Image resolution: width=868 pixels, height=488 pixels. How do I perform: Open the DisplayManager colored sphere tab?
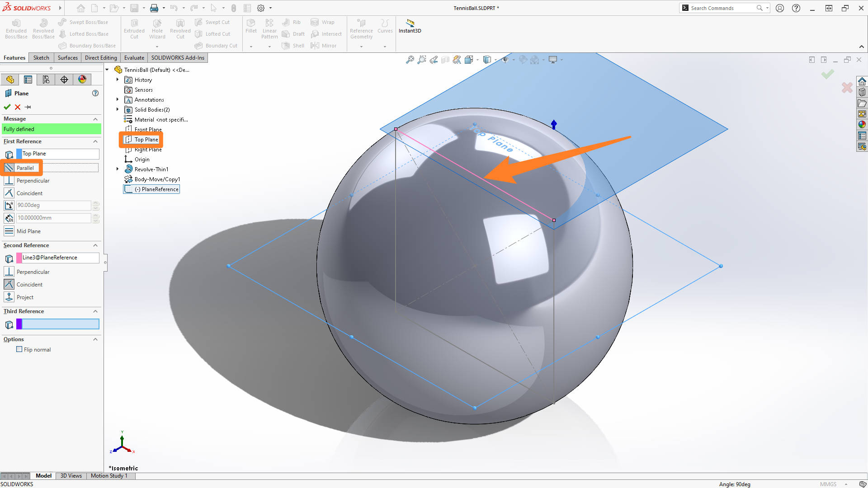[82, 79]
